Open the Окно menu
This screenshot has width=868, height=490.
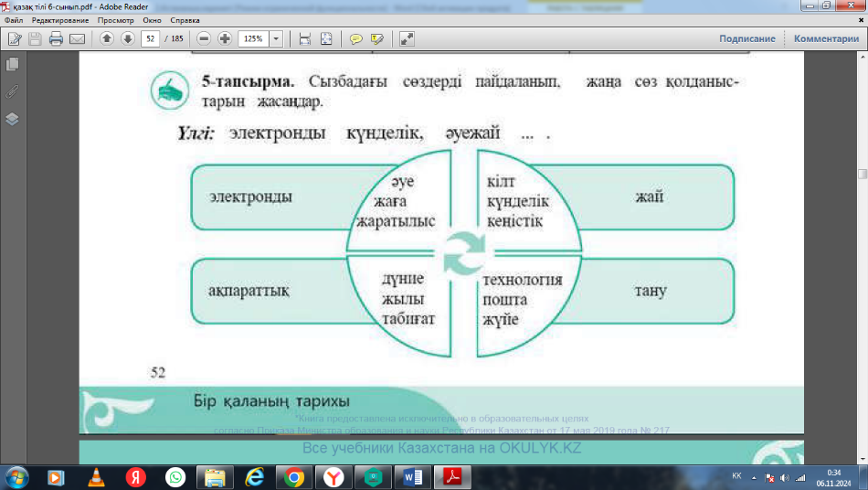tap(152, 20)
